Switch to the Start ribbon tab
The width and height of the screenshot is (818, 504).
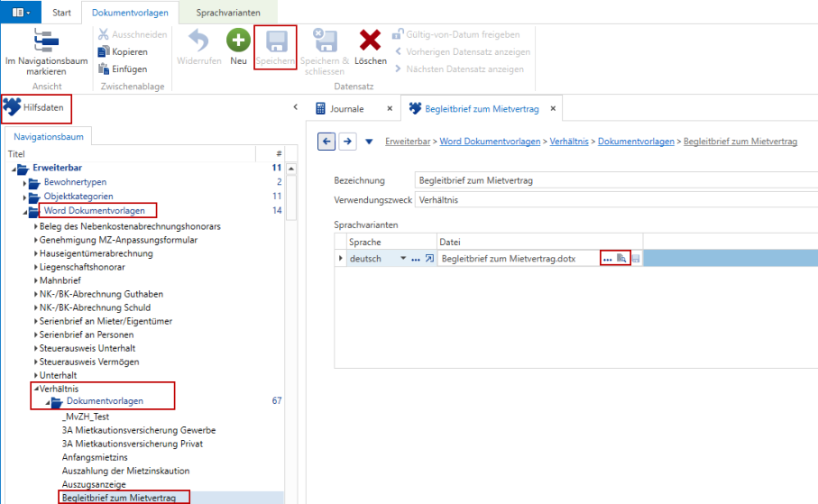61,13
